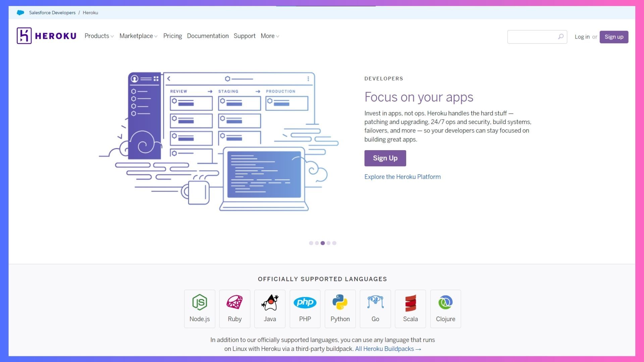The width and height of the screenshot is (644, 362).
Task: Click the search magnifier icon
Action: (x=561, y=37)
